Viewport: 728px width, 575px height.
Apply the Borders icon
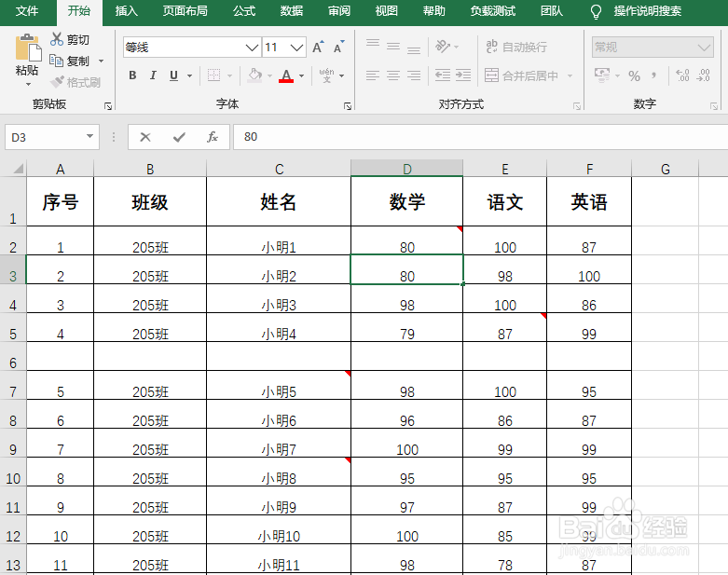pyautogui.click(x=213, y=75)
